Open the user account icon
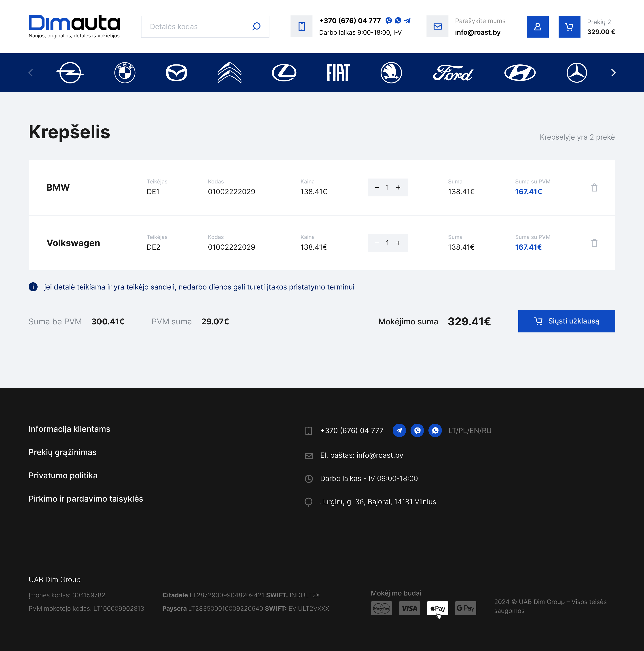Viewport: 644px width, 651px height. pyautogui.click(x=538, y=27)
